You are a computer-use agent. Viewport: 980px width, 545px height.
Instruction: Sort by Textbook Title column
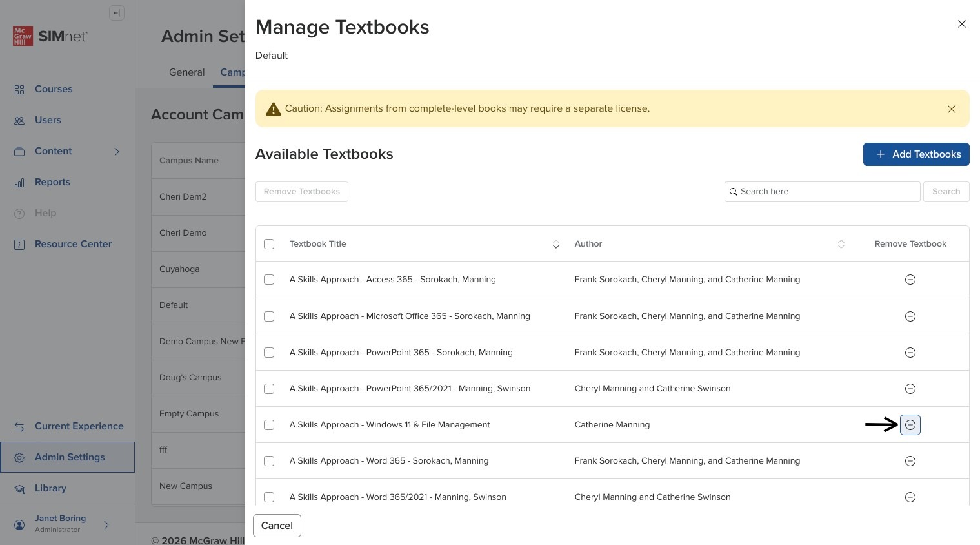(555, 244)
